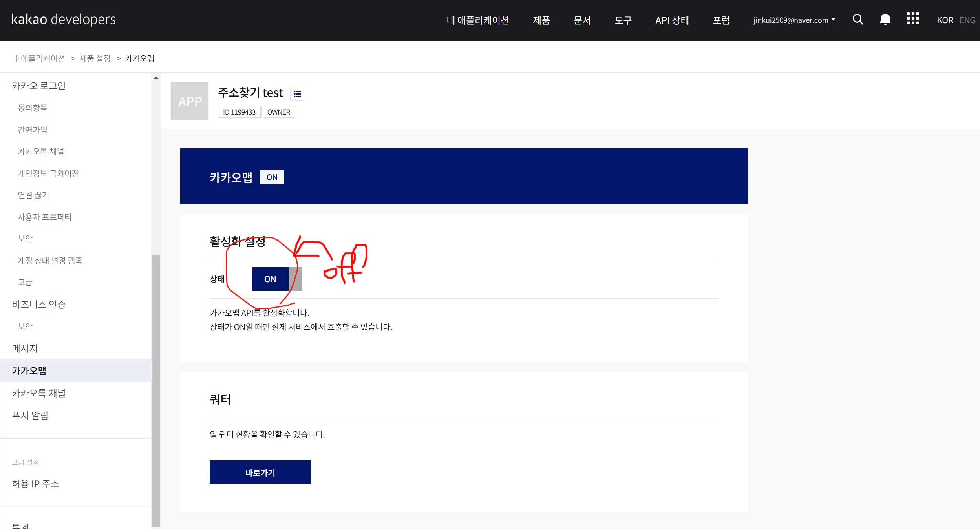Viewport: 980px width, 529px height.
Task: Click the gray APP thumbnail icon
Action: [x=190, y=101]
